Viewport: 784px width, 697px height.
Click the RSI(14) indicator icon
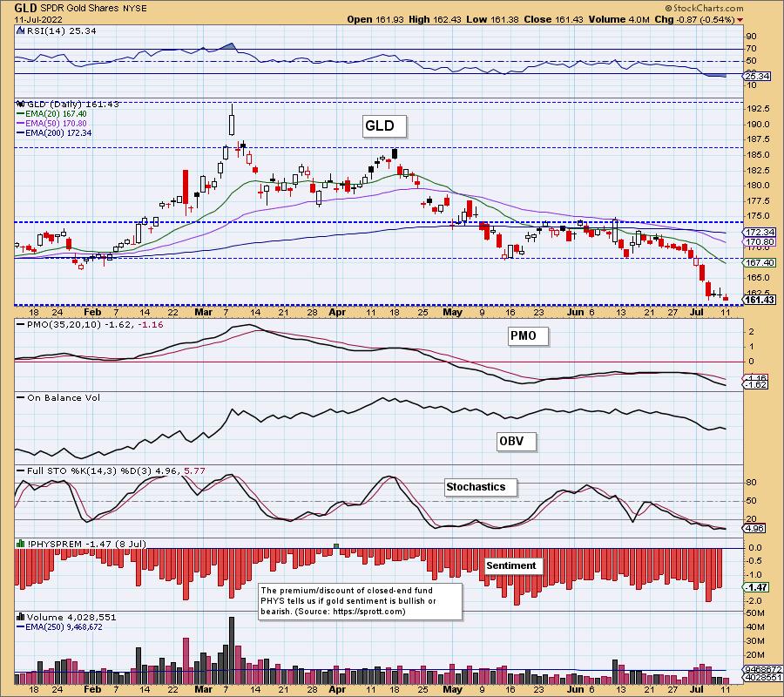[x=20, y=30]
